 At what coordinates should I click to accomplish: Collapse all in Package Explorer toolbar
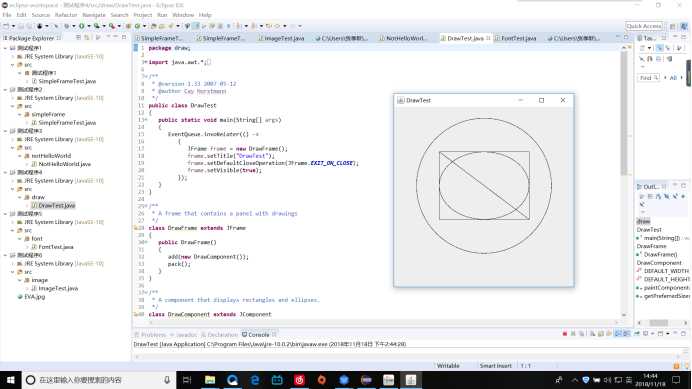pyautogui.click(x=78, y=38)
